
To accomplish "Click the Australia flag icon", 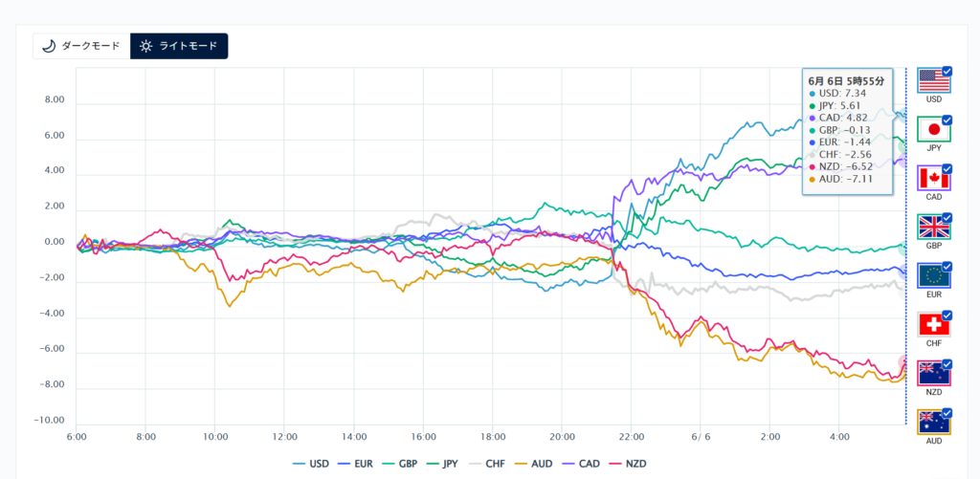I will click(x=934, y=423).
